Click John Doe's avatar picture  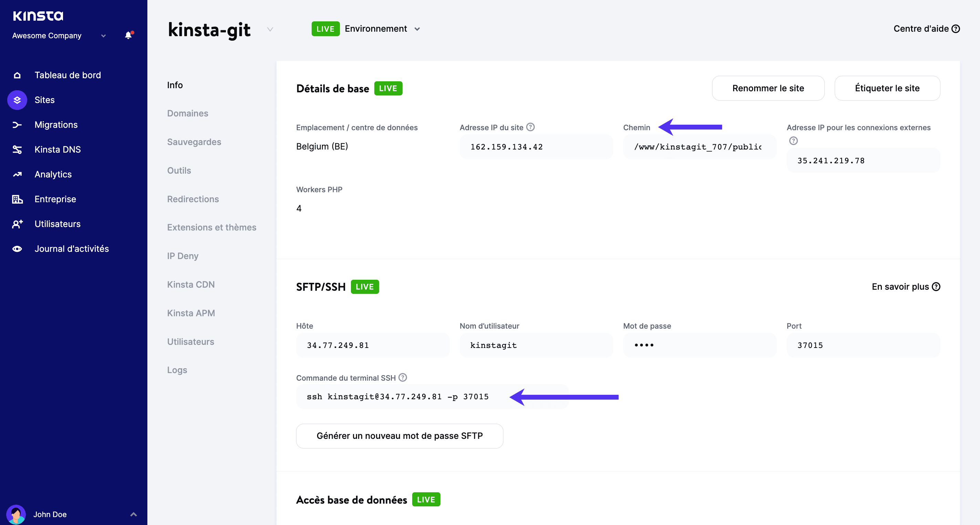click(16, 514)
